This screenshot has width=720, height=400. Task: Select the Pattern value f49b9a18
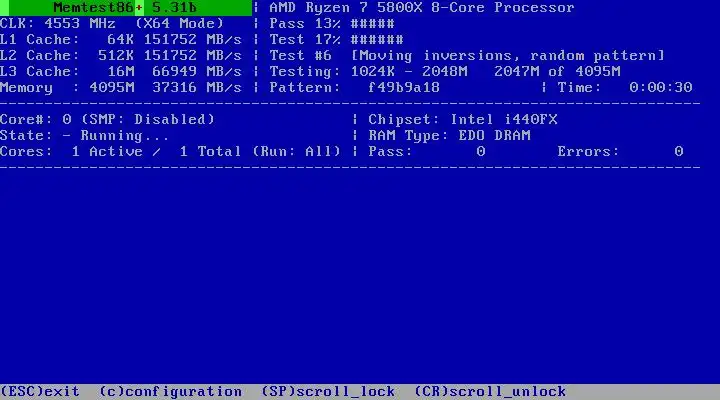pos(404,88)
